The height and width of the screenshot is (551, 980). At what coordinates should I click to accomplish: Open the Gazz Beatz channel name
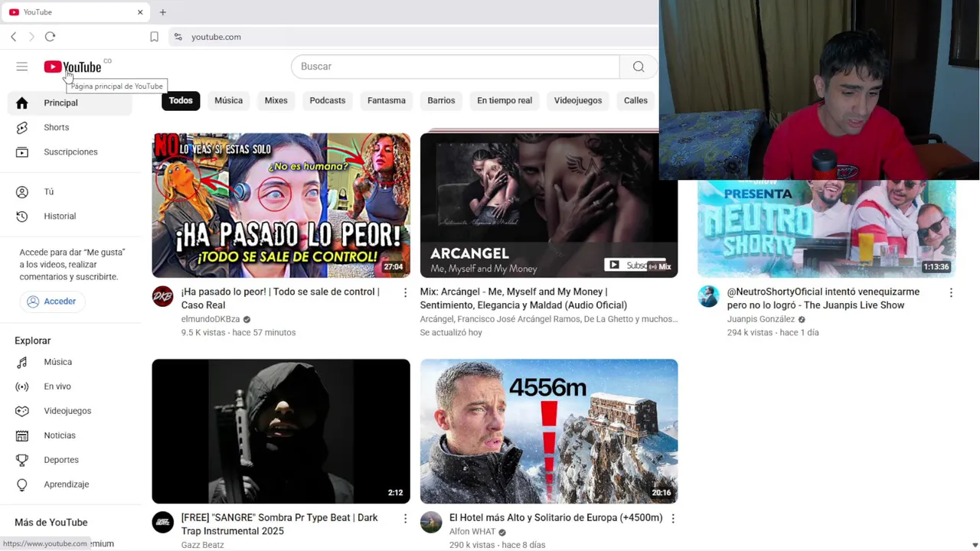tap(203, 544)
